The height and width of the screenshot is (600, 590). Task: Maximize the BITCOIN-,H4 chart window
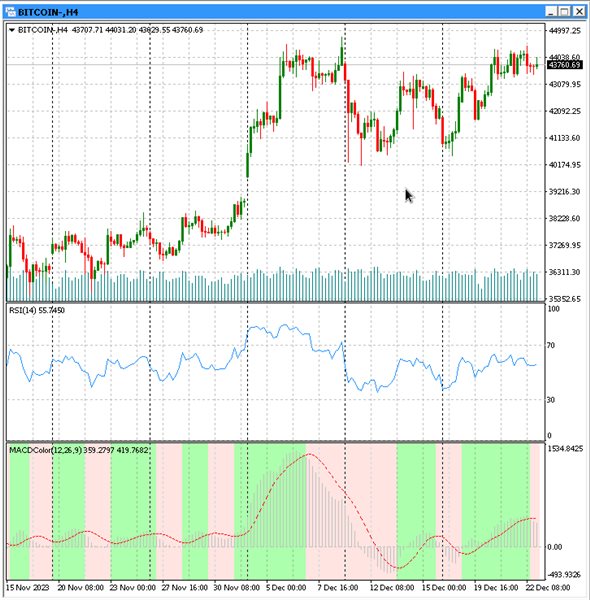coord(565,12)
